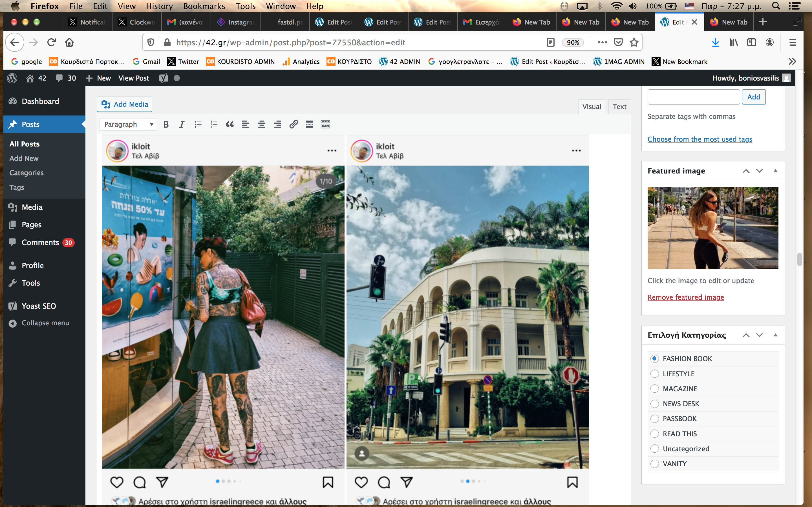Click Remove featured image link
This screenshot has width=812, height=507.
click(x=685, y=297)
